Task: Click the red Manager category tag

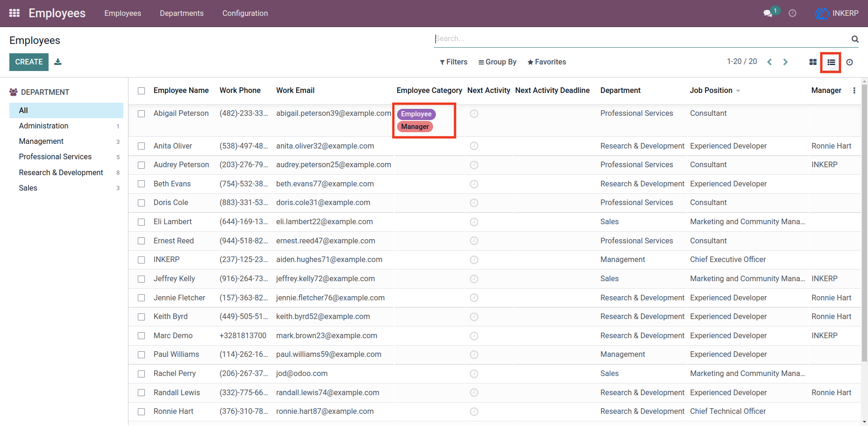Action: (415, 127)
